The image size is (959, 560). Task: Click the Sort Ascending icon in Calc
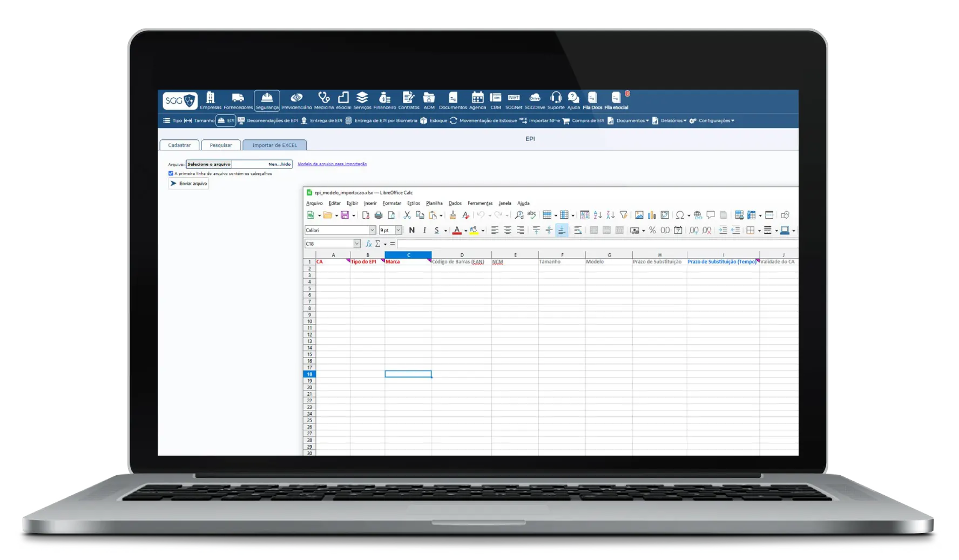(597, 215)
